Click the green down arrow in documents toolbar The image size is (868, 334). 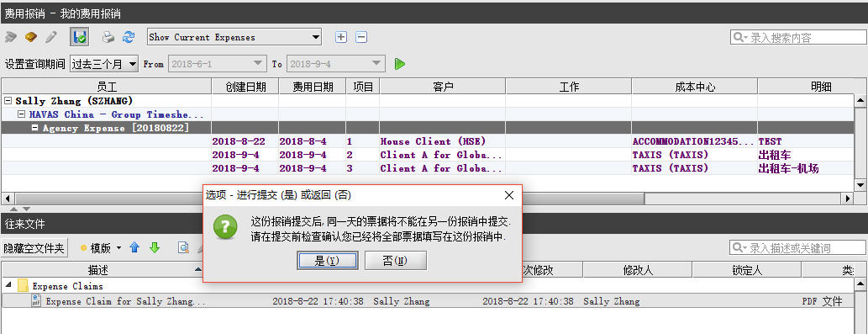coord(155,247)
